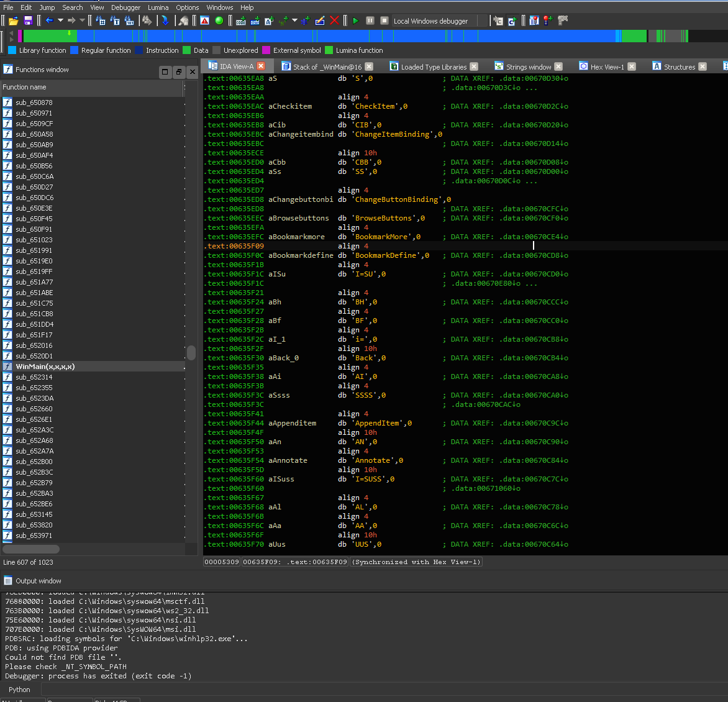728x702 pixels.
Task: Click the aBookmarkdefine label in the disassembly
Action: [x=301, y=255]
